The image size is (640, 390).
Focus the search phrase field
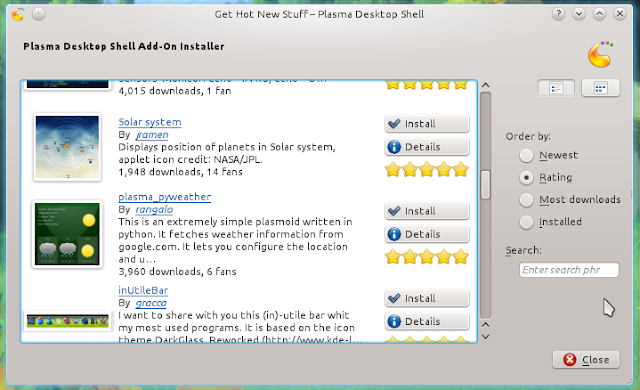(x=569, y=270)
